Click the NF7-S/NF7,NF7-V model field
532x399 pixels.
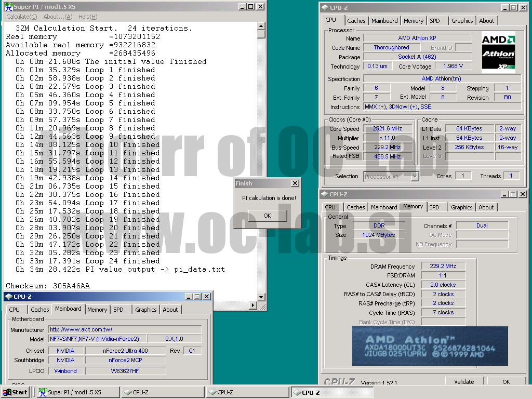point(97,339)
